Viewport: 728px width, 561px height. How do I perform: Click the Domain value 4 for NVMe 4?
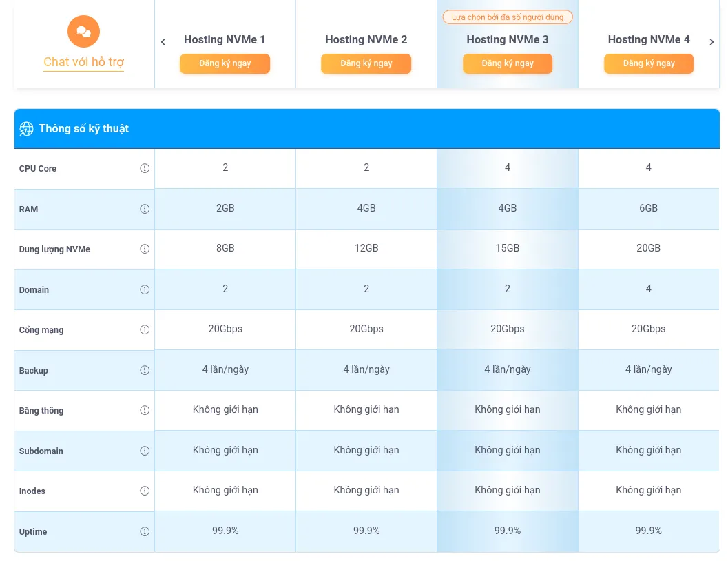[x=649, y=289]
